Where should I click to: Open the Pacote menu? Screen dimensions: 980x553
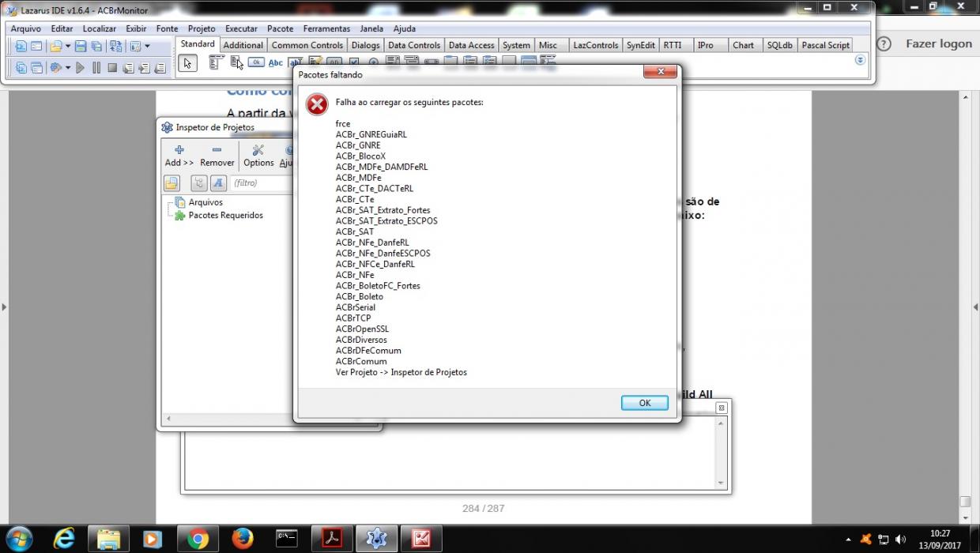[280, 28]
